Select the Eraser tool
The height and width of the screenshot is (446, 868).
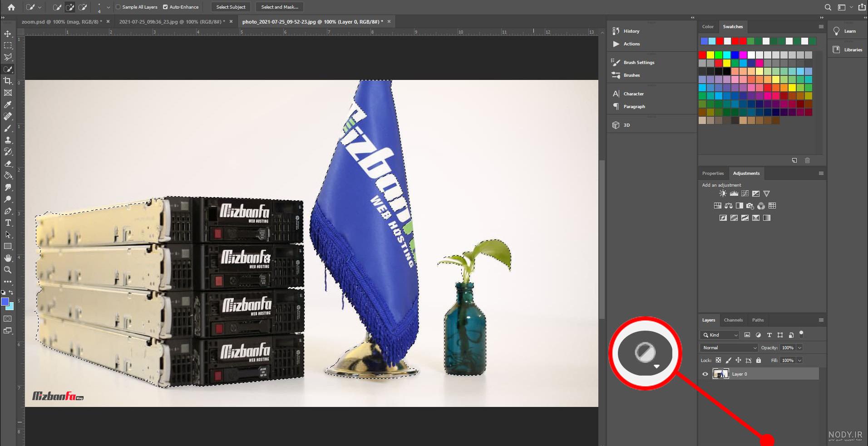point(8,164)
